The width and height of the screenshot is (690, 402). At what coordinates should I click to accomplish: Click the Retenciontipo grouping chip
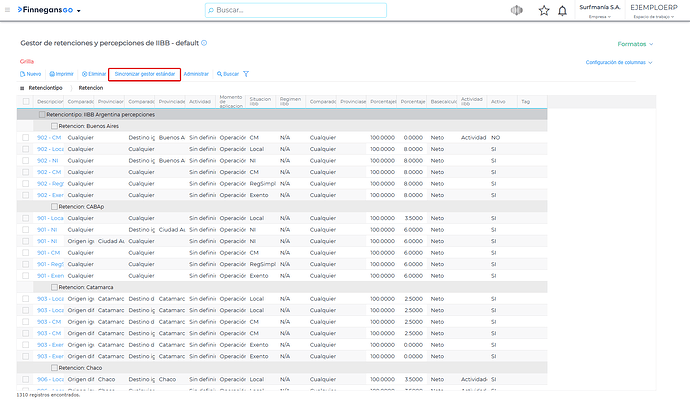pos(45,88)
